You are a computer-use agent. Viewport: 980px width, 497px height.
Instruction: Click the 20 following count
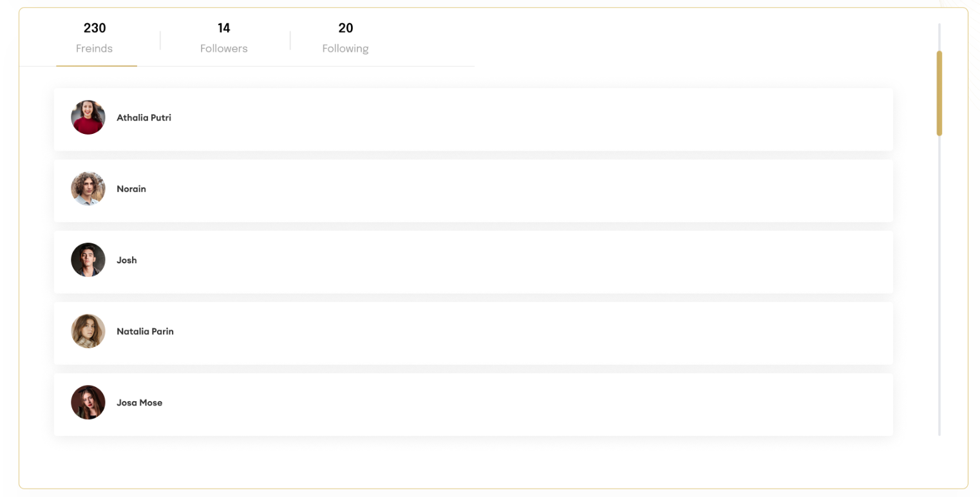click(346, 28)
